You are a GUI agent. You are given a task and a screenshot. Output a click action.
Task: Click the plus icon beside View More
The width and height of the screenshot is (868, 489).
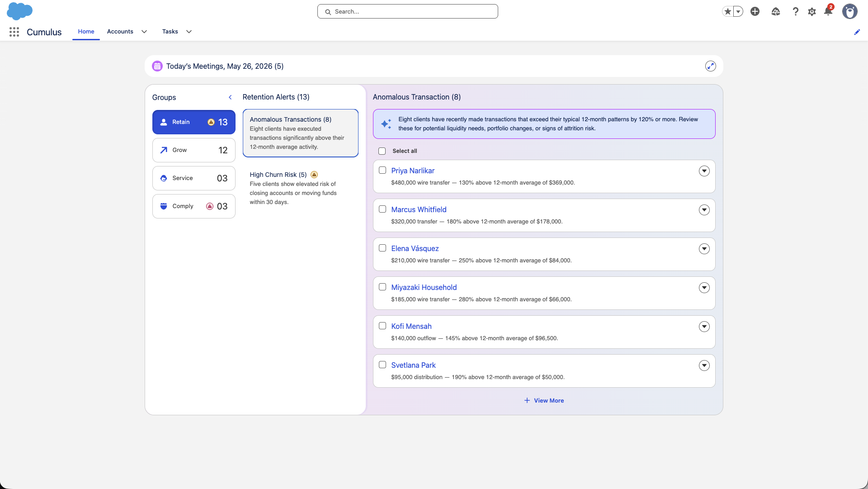click(x=527, y=401)
